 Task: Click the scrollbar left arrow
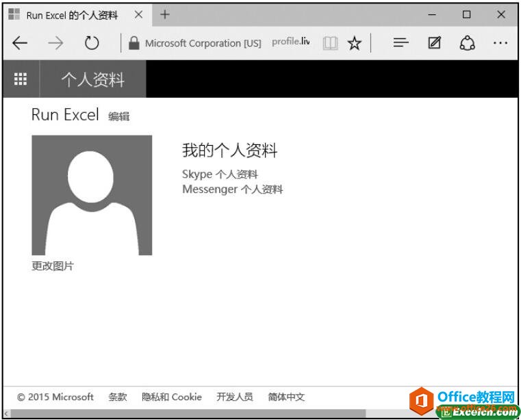6,414
